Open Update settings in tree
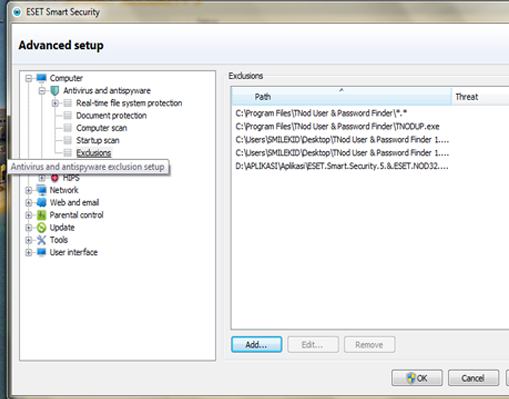 (62, 228)
